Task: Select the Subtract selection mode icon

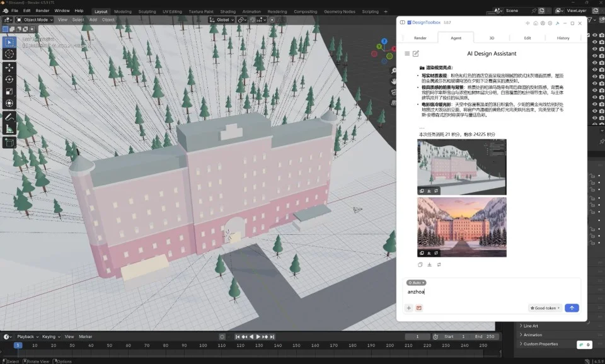Action: pyautogui.click(x=19, y=29)
